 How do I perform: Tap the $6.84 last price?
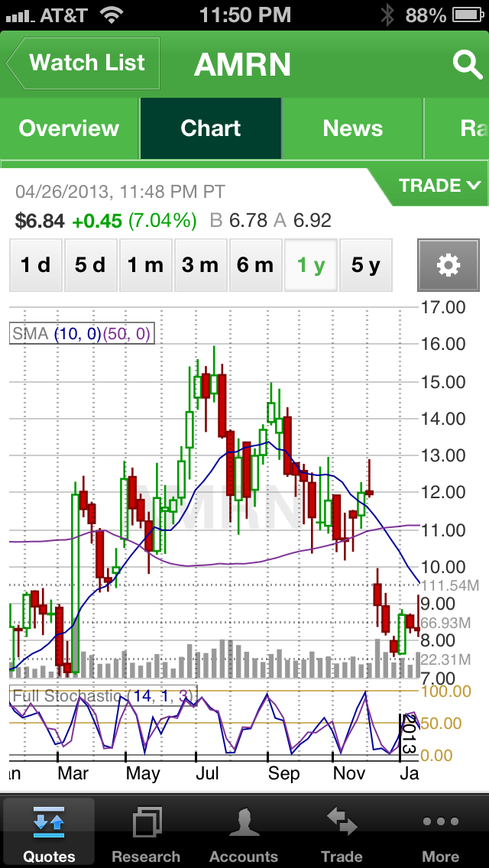click(x=40, y=221)
